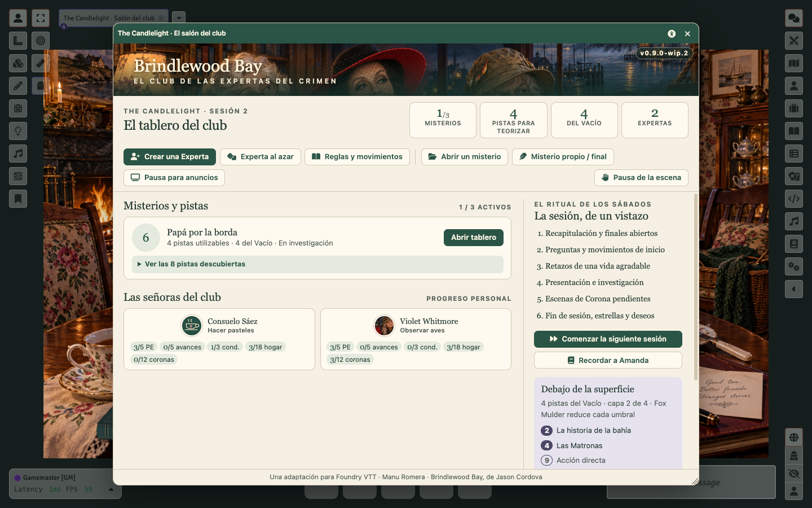Click 'Experta al azar' dice button
This screenshot has height=508, width=812.
point(261,157)
